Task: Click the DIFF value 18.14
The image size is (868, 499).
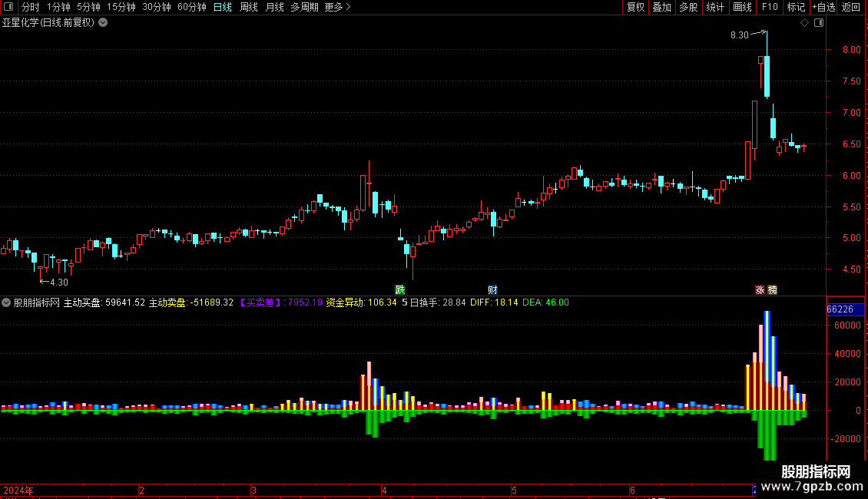Action: pos(506,302)
